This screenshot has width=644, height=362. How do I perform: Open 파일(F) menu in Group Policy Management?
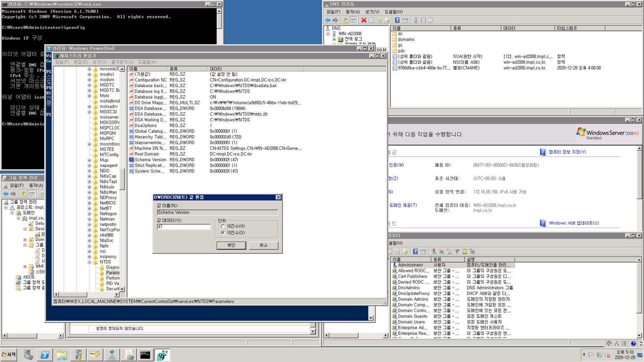coord(17,185)
